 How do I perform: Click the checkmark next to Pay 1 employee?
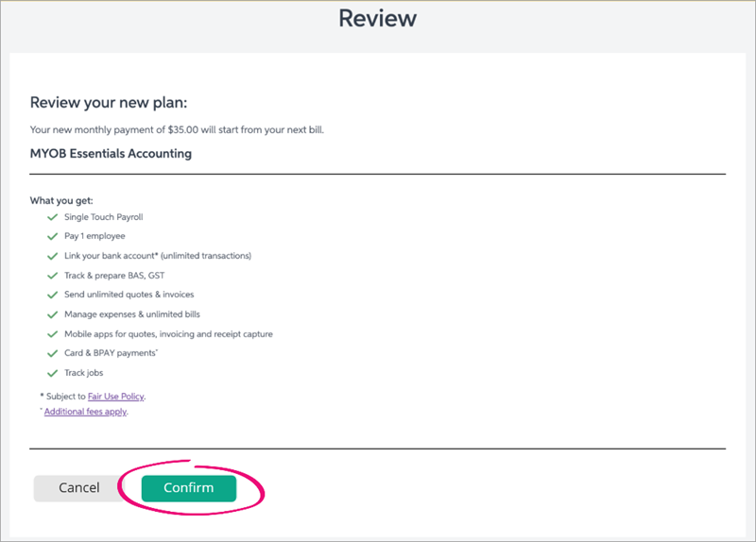click(53, 236)
